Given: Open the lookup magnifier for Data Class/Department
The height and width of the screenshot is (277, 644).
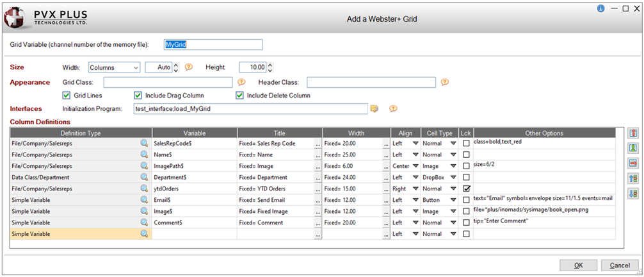Looking at the screenshot, I should pos(144,177).
